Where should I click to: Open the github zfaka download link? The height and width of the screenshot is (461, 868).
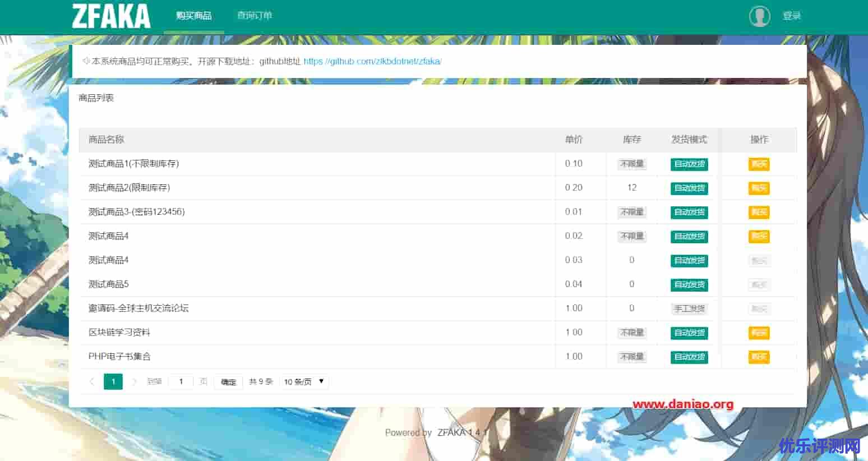pyautogui.click(x=372, y=61)
